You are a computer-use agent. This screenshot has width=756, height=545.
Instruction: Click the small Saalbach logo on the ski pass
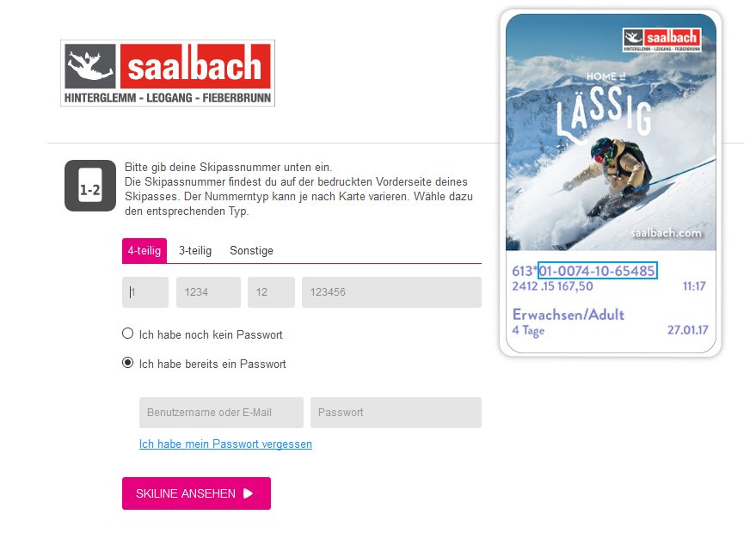click(661, 40)
